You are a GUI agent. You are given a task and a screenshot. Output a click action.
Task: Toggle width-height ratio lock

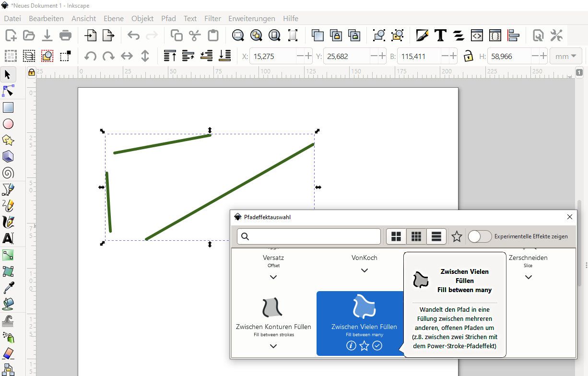click(468, 56)
